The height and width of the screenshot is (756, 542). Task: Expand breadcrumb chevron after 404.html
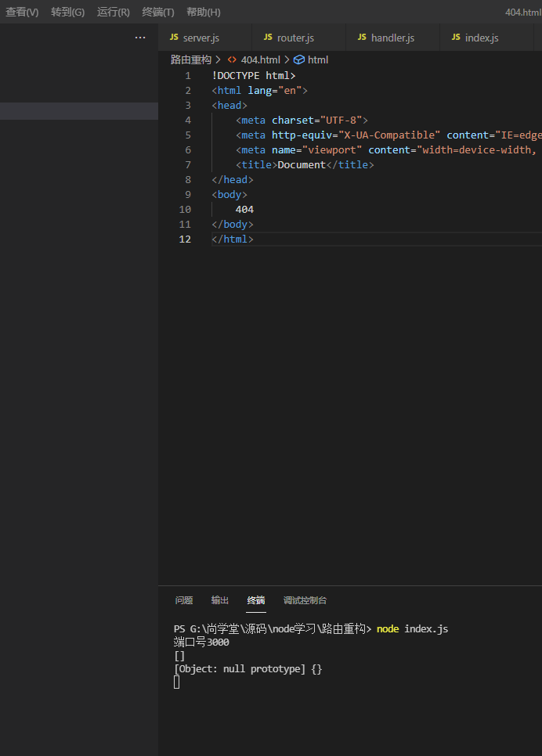[287, 59]
